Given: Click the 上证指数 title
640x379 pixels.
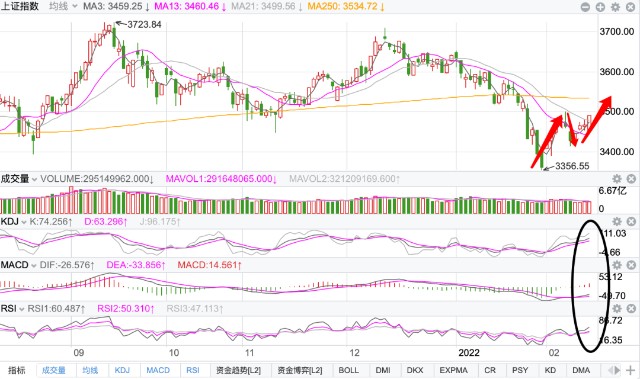Looking at the screenshot, I should coord(20,6).
